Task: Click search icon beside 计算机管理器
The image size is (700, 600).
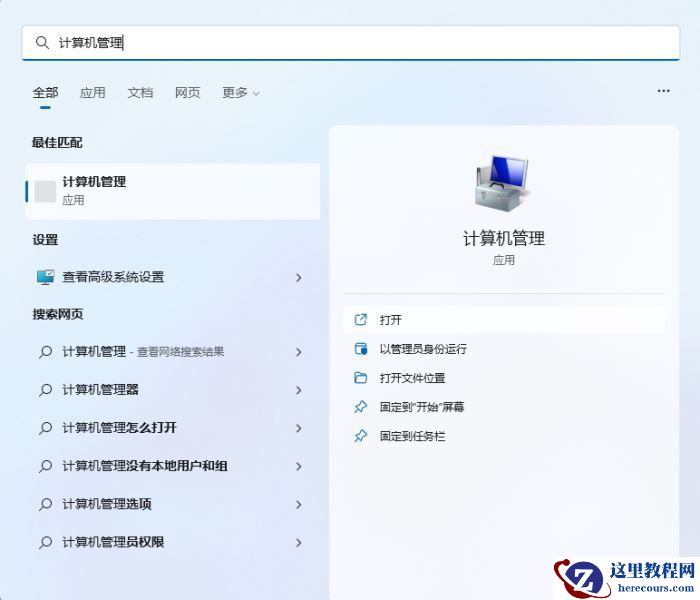Action: click(45, 390)
